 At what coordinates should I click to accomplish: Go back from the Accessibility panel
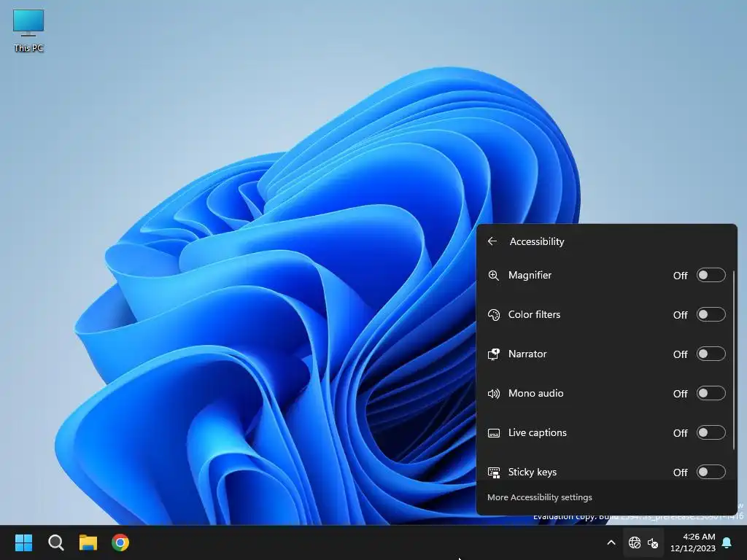point(492,241)
